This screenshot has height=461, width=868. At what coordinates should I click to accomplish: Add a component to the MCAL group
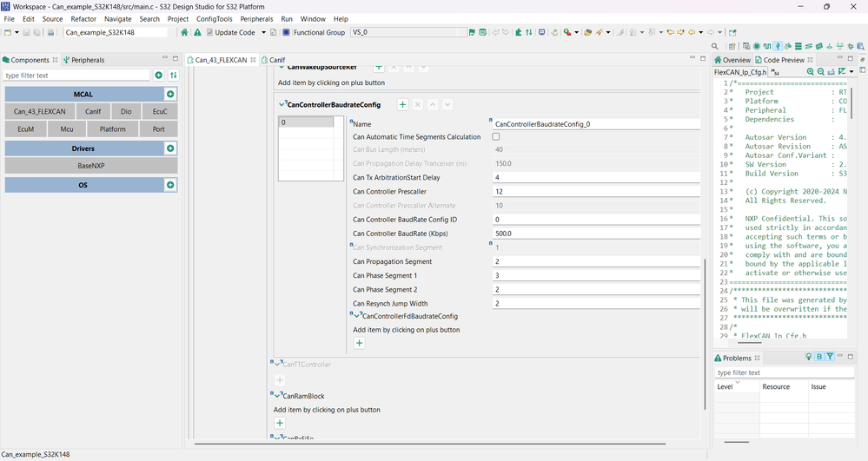point(170,94)
